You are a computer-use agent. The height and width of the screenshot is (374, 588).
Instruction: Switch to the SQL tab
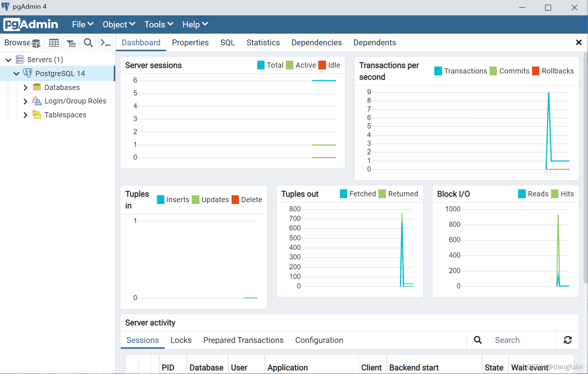point(228,43)
